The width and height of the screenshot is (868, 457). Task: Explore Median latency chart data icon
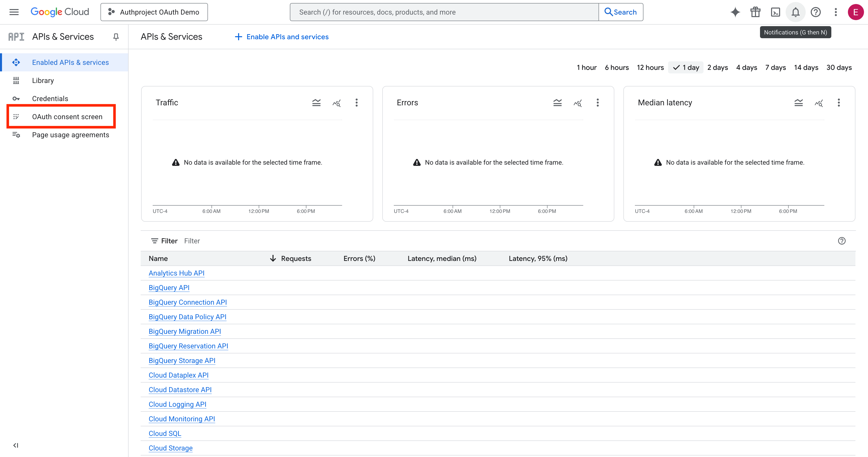pos(819,103)
